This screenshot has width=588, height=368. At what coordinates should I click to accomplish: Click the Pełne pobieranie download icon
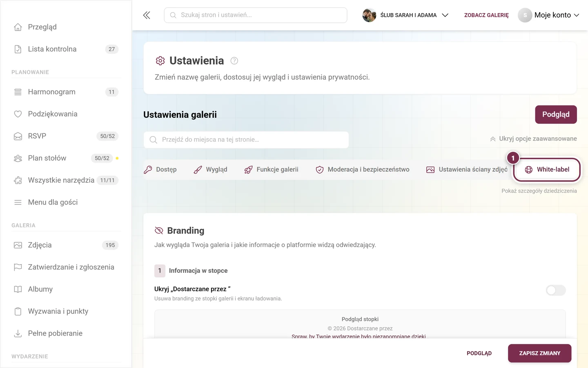tap(18, 334)
